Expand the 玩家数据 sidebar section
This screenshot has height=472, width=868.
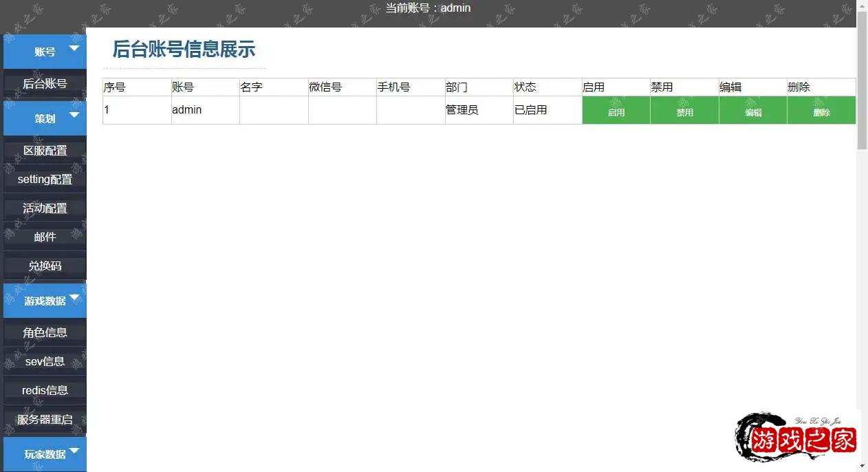point(45,454)
